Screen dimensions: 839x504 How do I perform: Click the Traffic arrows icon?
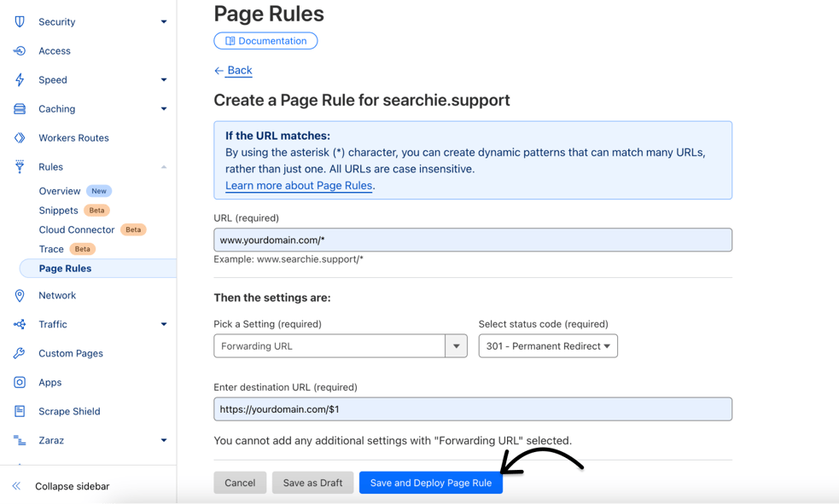click(x=19, y=324)
